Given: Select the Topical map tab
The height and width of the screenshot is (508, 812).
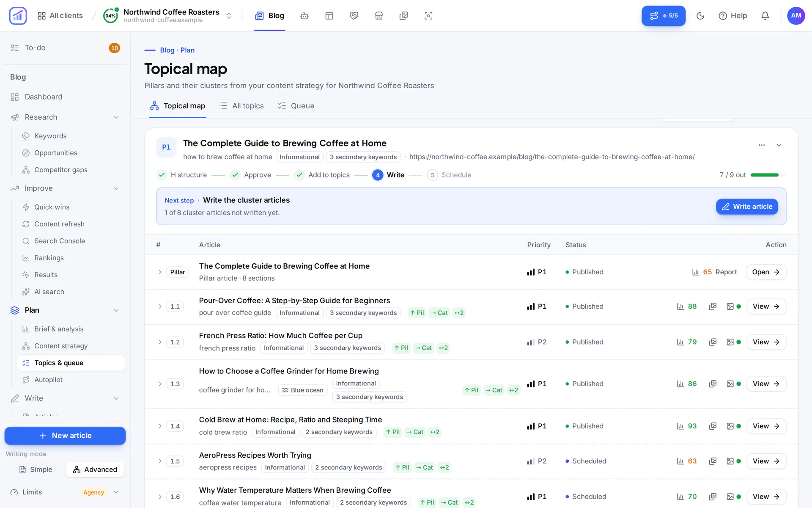Looking at the screenshot, I should click(178, 106).
